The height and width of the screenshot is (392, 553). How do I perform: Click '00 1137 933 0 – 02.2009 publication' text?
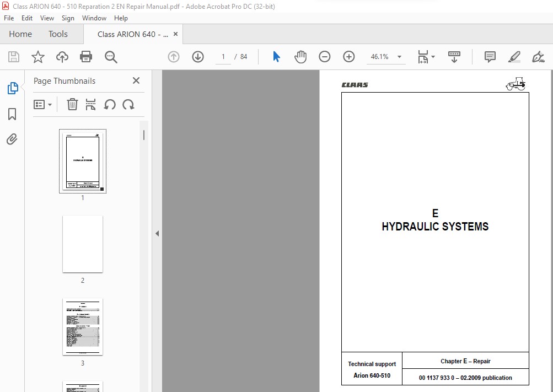pyautogui.click(x=465, y=378)
